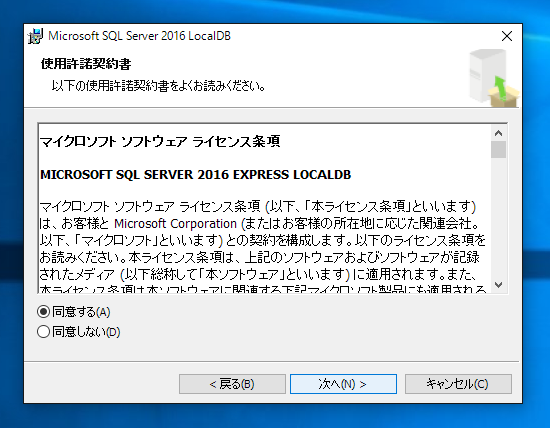550x428 pixels.
Task: Click the 次へ(N) > button
Action: (343, 384)
